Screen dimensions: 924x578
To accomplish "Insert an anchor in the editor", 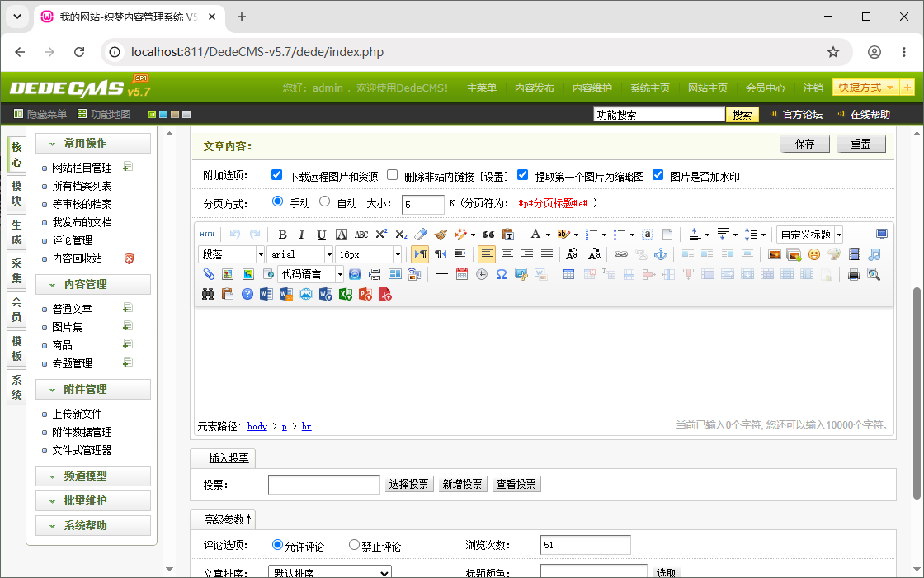I will [661, 254].
